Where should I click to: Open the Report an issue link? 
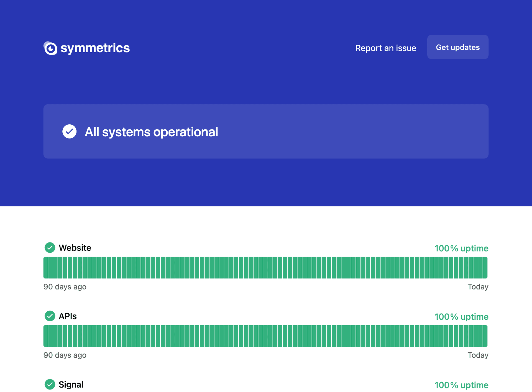385,48
